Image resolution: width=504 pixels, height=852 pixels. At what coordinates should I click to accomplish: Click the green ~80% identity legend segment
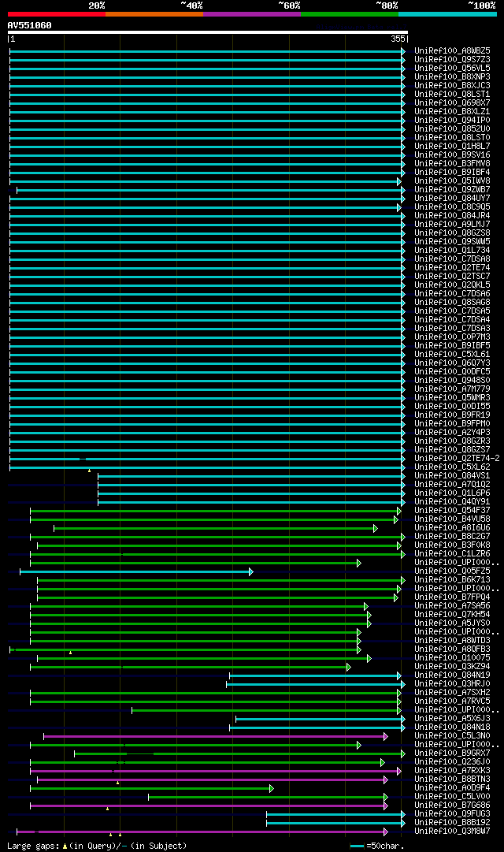click(350, 14)
